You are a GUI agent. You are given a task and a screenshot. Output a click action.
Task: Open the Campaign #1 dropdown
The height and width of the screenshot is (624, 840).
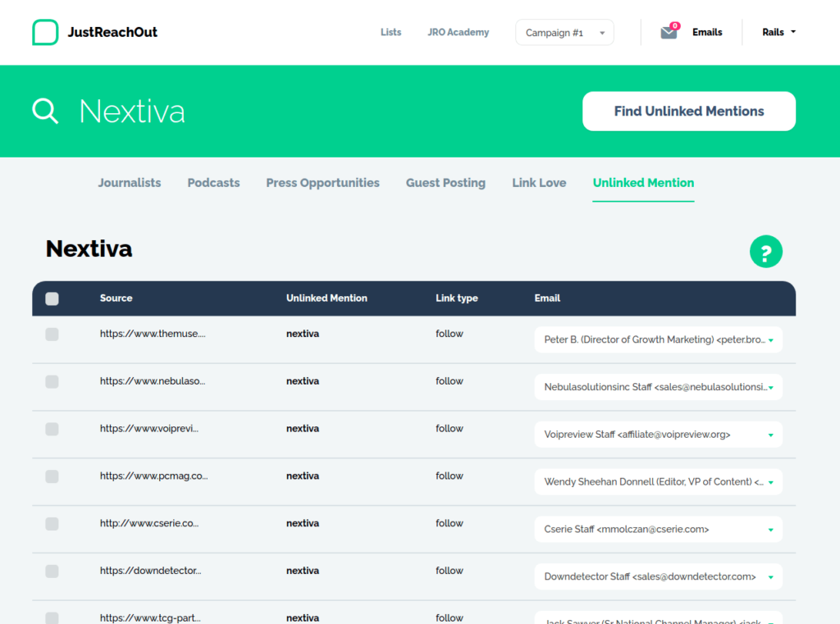coord(564,32)
